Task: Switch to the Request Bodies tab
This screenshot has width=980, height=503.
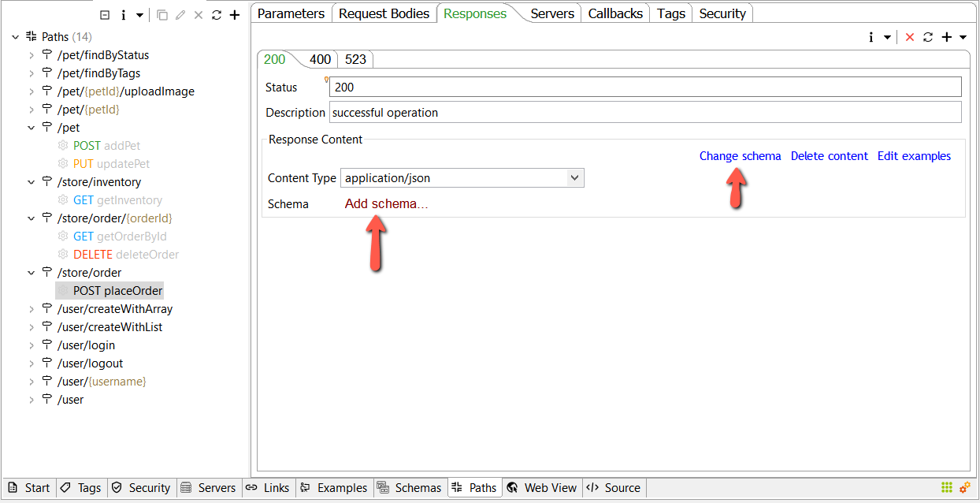Action: pos(384,13)
